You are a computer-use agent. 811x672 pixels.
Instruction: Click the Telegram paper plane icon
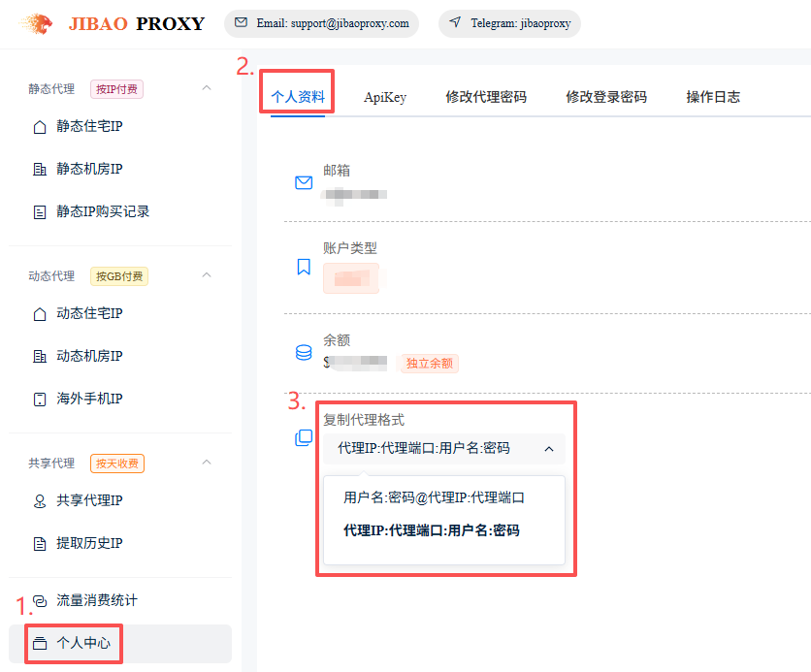pyautogui.click(x=455, y=23)
